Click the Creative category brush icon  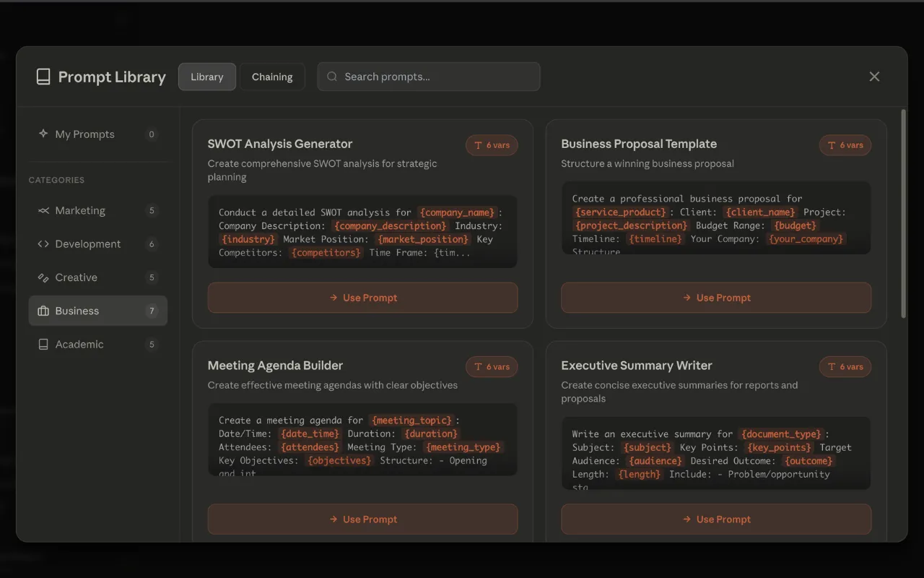(x=43, y=277)
